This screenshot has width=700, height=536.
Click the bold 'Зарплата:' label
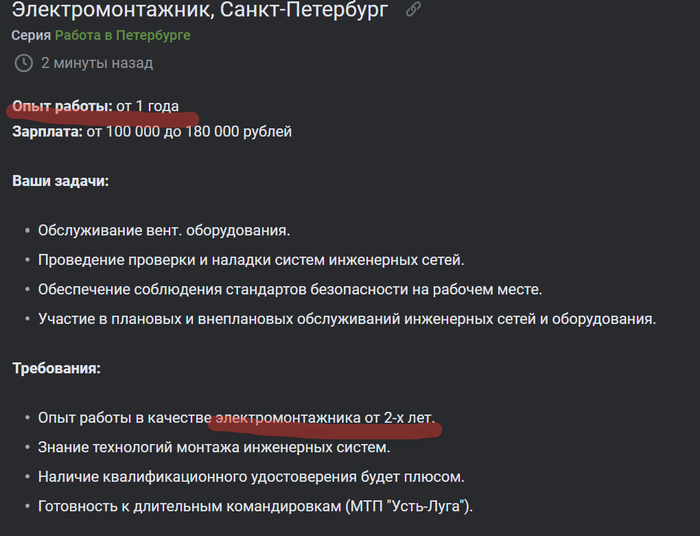47,132
